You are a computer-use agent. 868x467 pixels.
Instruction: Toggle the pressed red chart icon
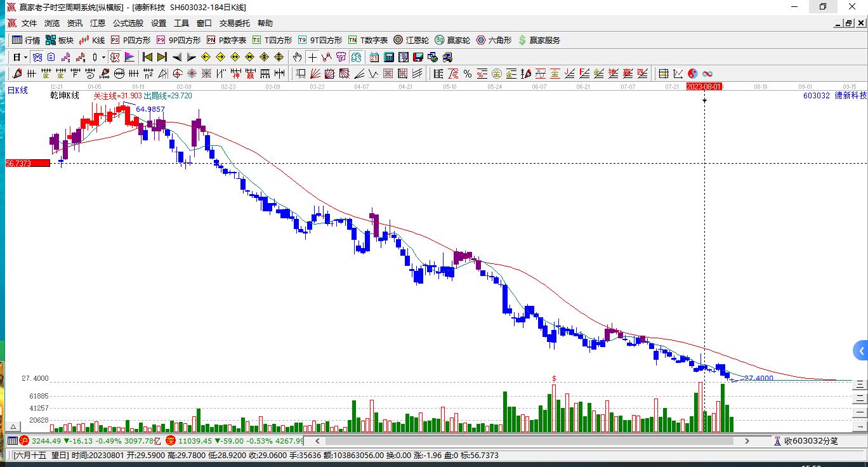[x=115, y=57]
